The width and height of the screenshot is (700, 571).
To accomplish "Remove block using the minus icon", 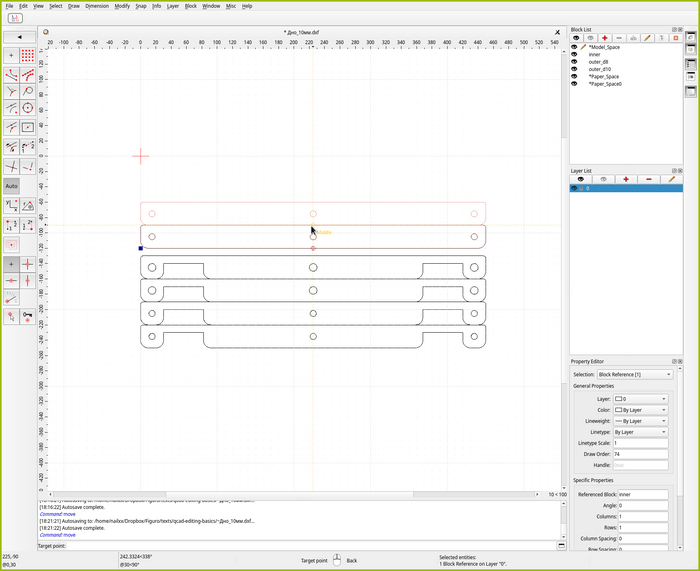I will (x=619, y=37).
